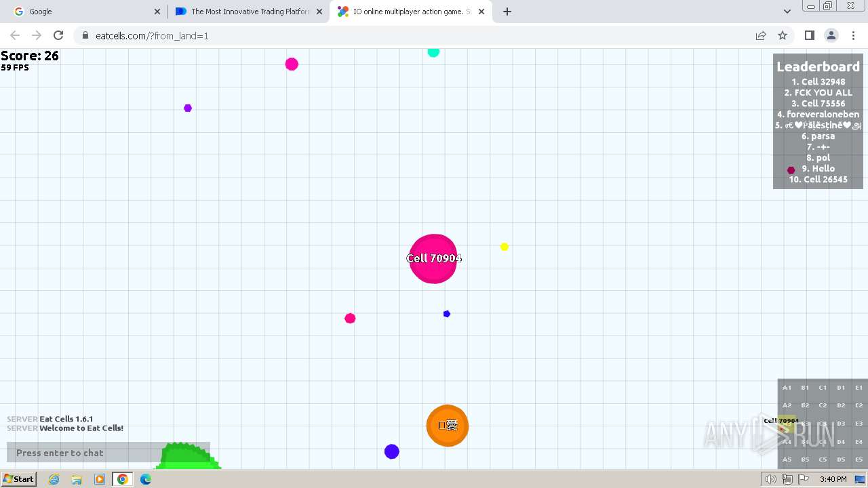Open the Windows Start menu
This screenshot has height=488, width=868.
tap(18, 479)
